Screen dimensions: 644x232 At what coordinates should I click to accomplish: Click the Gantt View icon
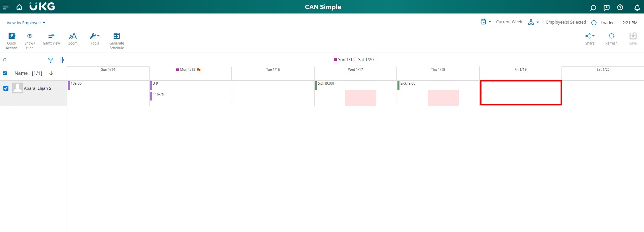[51, 36]
